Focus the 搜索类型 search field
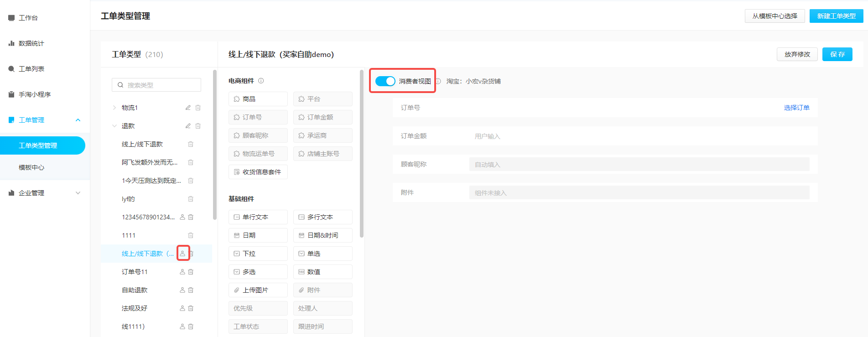This screenshot has height=337, width=868. click(x=156, y=85)
